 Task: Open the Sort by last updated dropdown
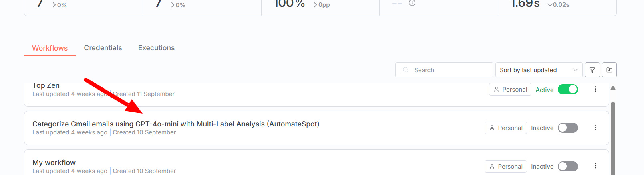[538, 70]
